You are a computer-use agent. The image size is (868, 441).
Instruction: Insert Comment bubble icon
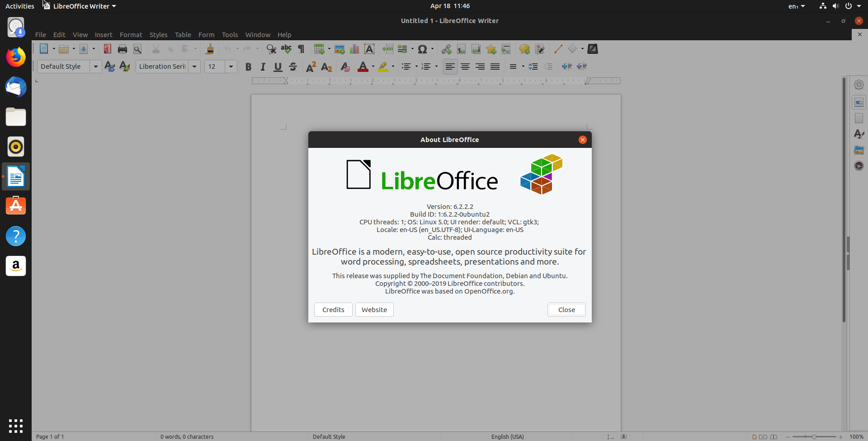click(524, 49)
